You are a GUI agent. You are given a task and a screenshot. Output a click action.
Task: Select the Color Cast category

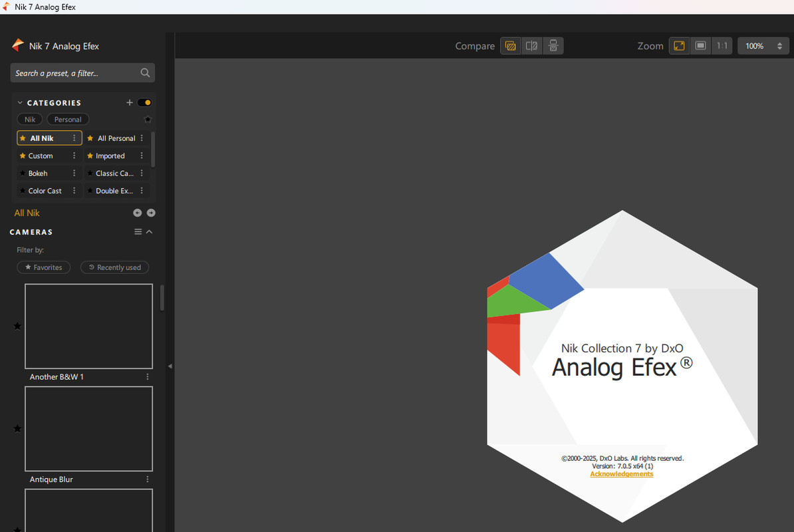(49, 191)
